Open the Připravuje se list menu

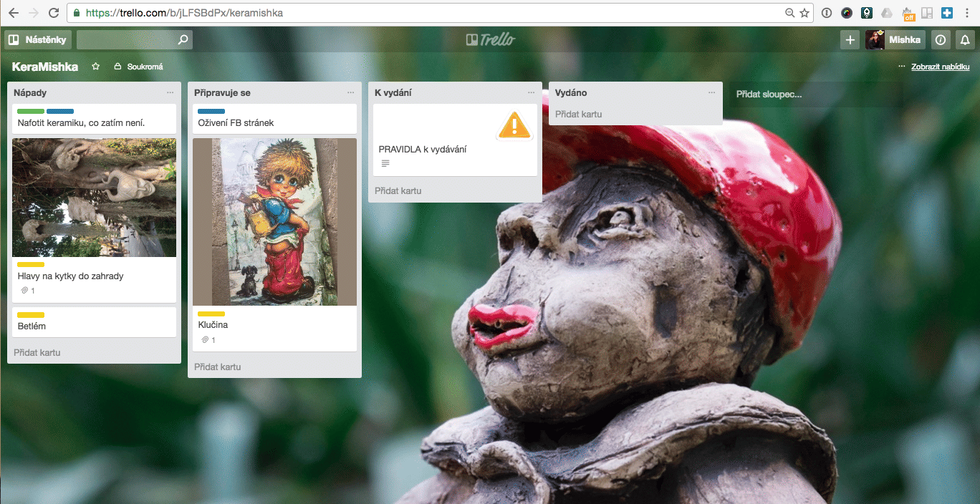pyautogui.click(x=350, y=92)
